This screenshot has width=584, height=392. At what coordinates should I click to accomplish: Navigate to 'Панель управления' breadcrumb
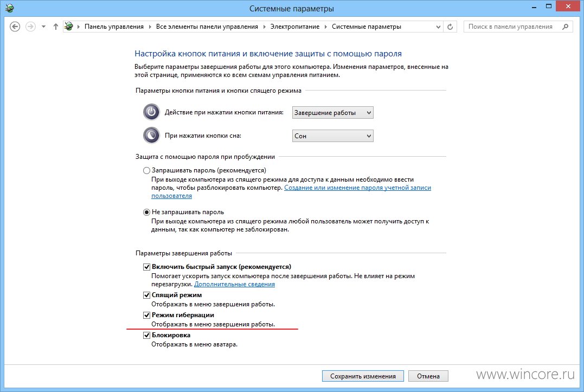pos(114,27)
